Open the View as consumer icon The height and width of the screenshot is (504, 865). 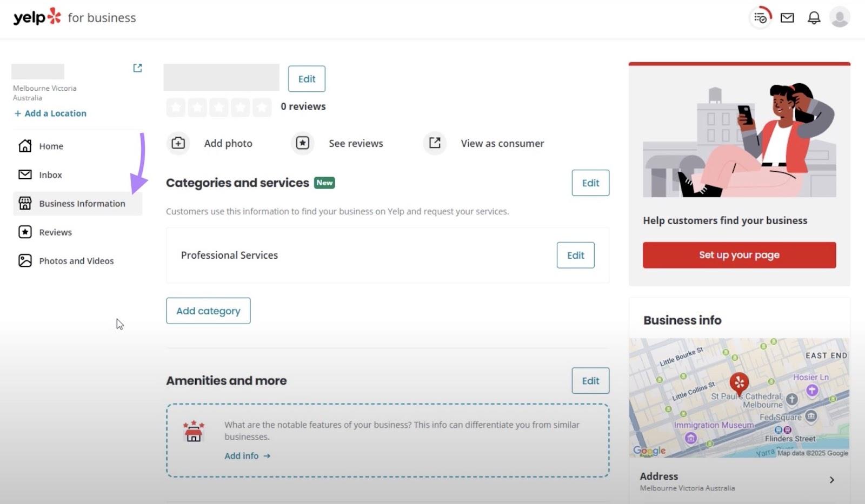click(x=434, y=143)
